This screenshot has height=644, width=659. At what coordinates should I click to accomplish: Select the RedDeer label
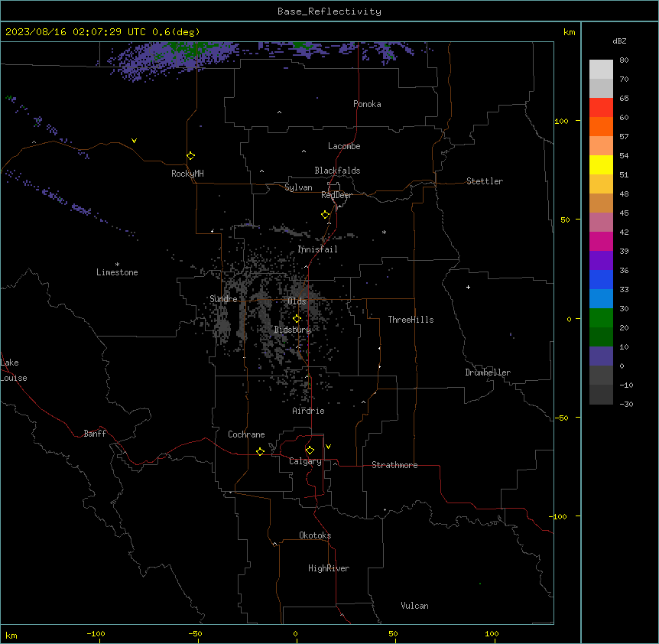click(336, 195)
